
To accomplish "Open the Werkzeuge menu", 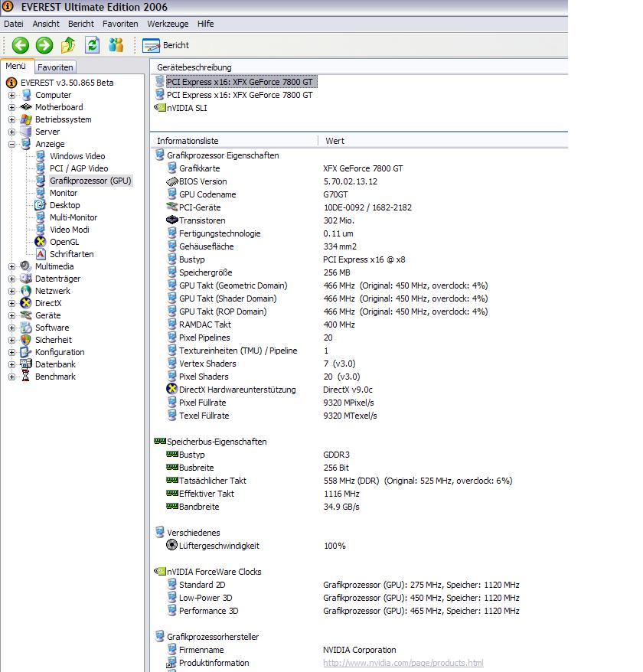I will [168, 24].
